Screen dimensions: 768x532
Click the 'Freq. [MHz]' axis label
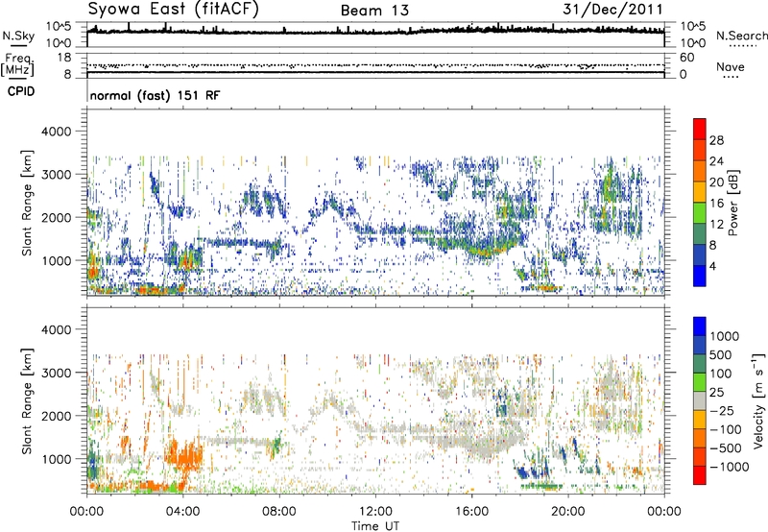click(x=17, y=65)
